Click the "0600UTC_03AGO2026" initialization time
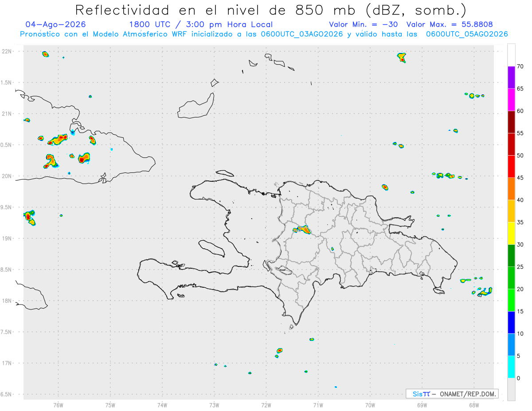Screen dimensions: 532x411 click(x=301, y=34)
